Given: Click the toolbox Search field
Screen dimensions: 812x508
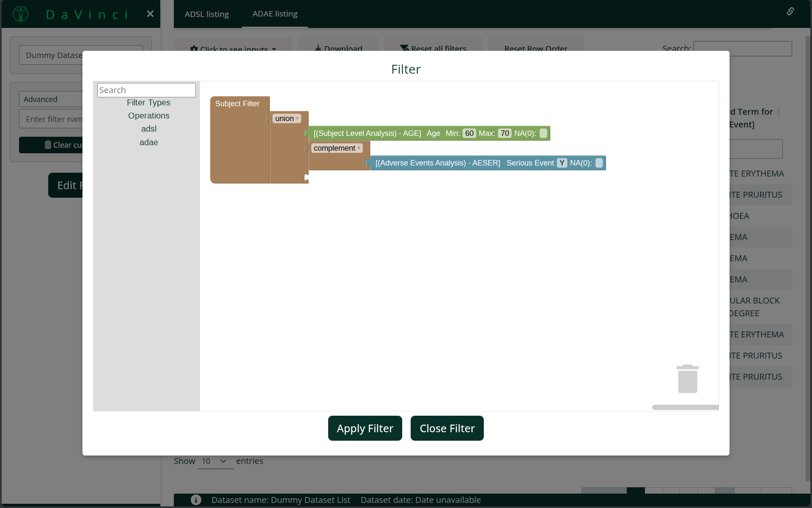Looking at the screenshot, I should click(146, 90).
